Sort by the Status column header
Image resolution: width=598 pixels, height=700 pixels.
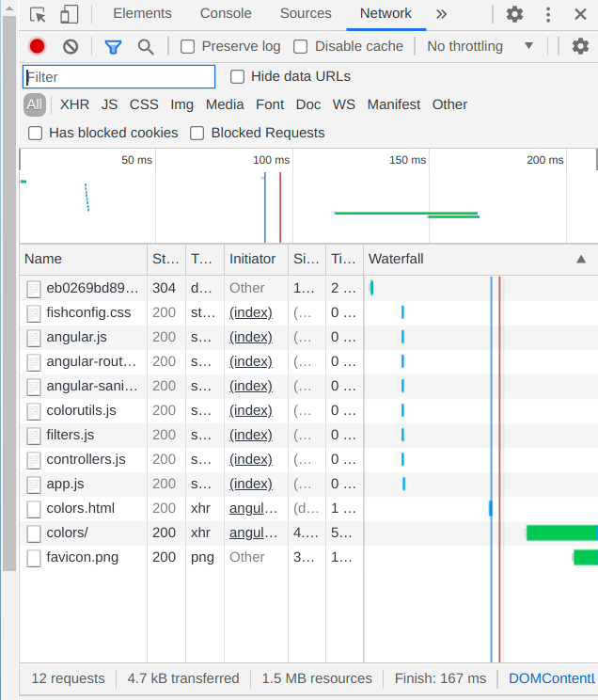coord(166,259)
